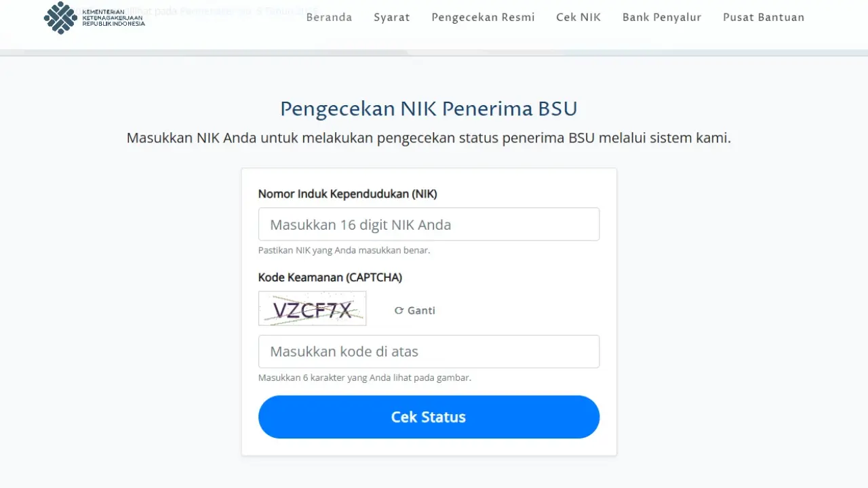Click Pengecekan Resmi in the menu bar
This screenshot has width=868, height=488.
tap(483, 17)
